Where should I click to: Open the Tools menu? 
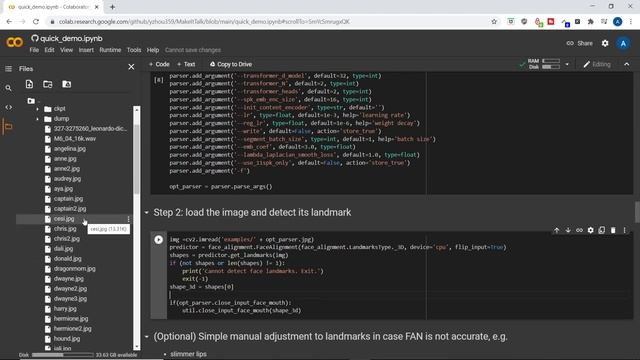coord(134,50)
